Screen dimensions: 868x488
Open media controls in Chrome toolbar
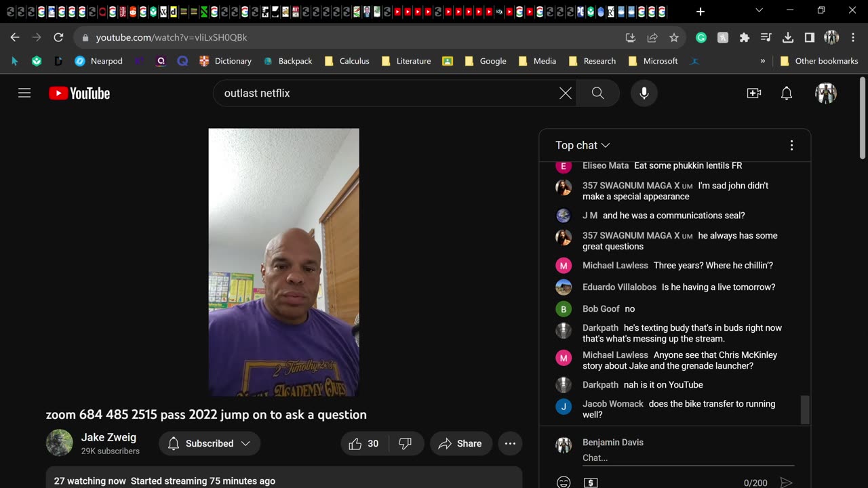(x=766, y=37)
